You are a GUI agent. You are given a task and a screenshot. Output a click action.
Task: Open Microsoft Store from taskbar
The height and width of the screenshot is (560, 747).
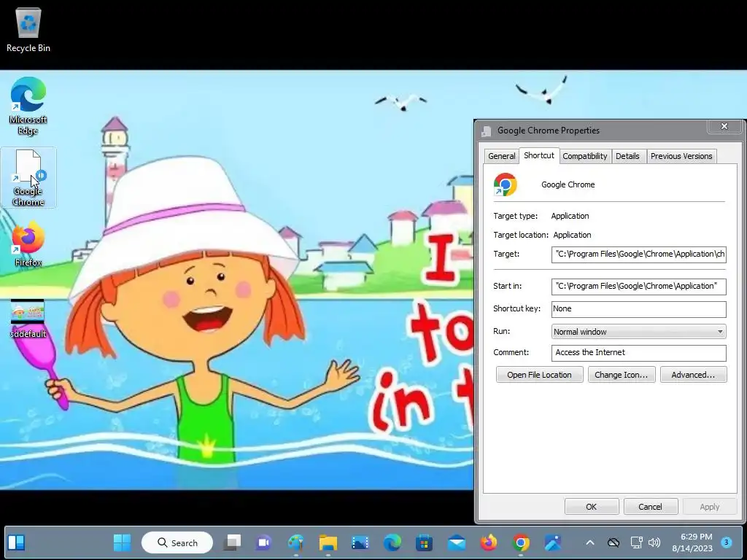point(424,542)
